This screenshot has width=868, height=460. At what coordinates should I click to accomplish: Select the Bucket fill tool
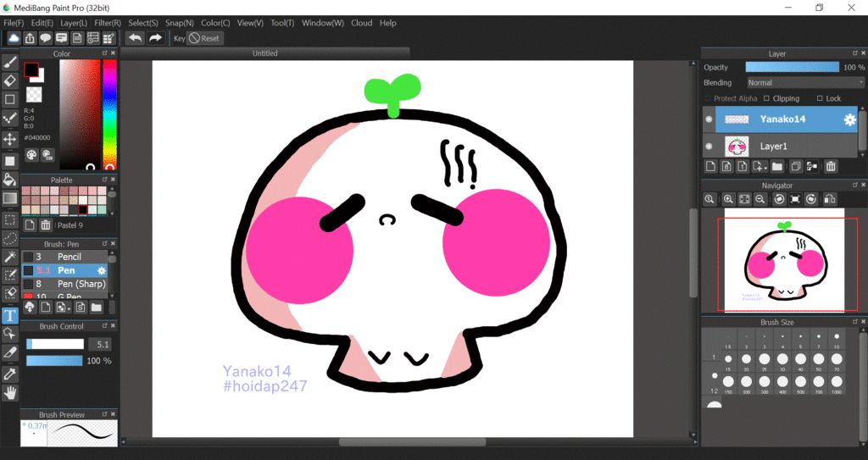click(x=10, y=179)
